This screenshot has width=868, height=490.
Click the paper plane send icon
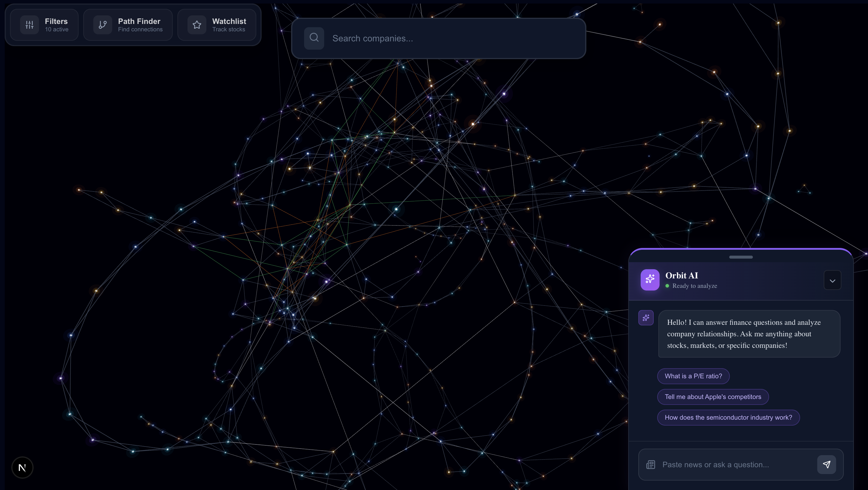click(x=826, y=464)
